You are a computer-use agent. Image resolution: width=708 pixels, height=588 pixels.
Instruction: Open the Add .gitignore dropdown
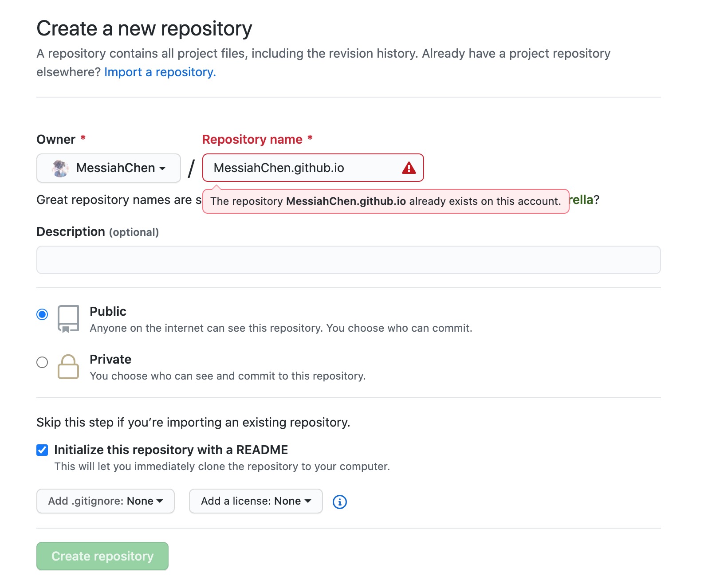point(106,501)
